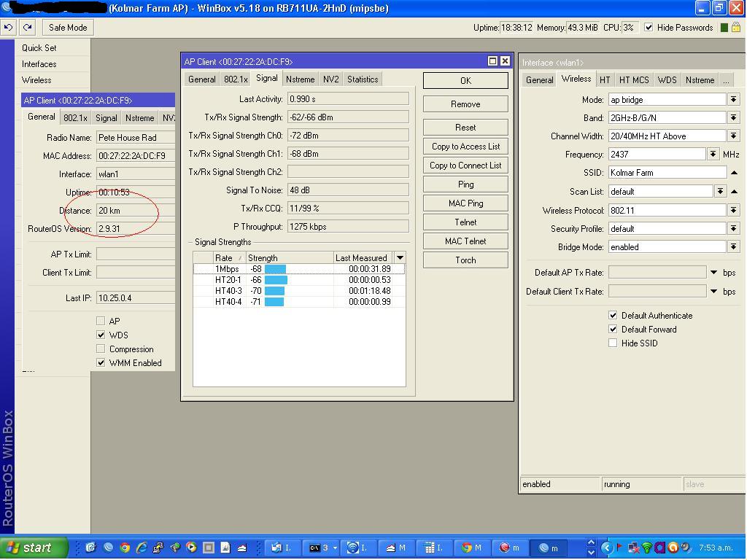Expand Default Client Tx Rate field
This screenshot has height=560, width=747.
click(x=713, y=292)
